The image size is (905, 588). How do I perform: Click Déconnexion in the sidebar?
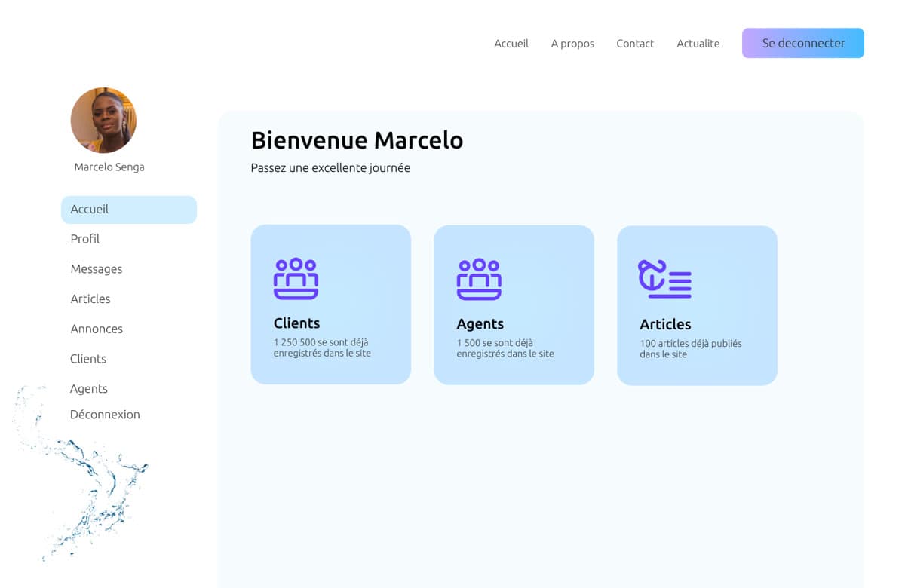click(x=105, y=415)
